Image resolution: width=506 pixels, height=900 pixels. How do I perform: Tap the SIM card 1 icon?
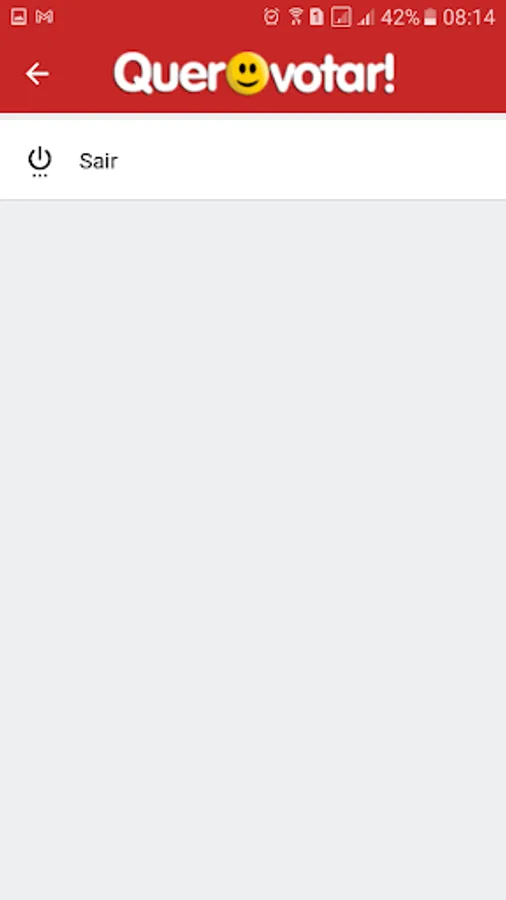coord(317,17)
